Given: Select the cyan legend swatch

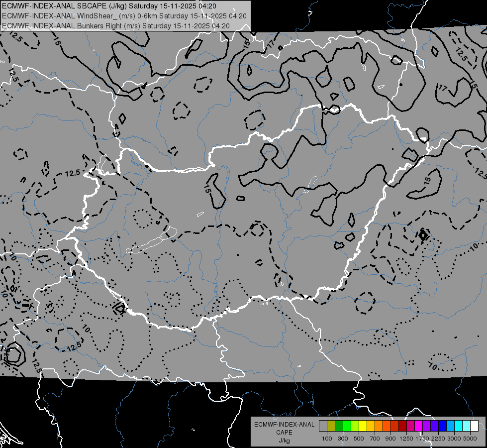Looking at the screenshot, I should [459, 426].
